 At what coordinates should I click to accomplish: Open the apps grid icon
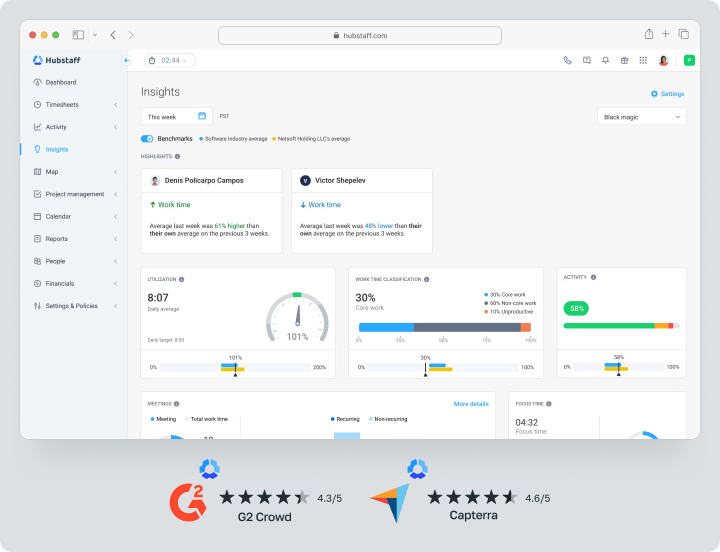[x=643, y=60]
